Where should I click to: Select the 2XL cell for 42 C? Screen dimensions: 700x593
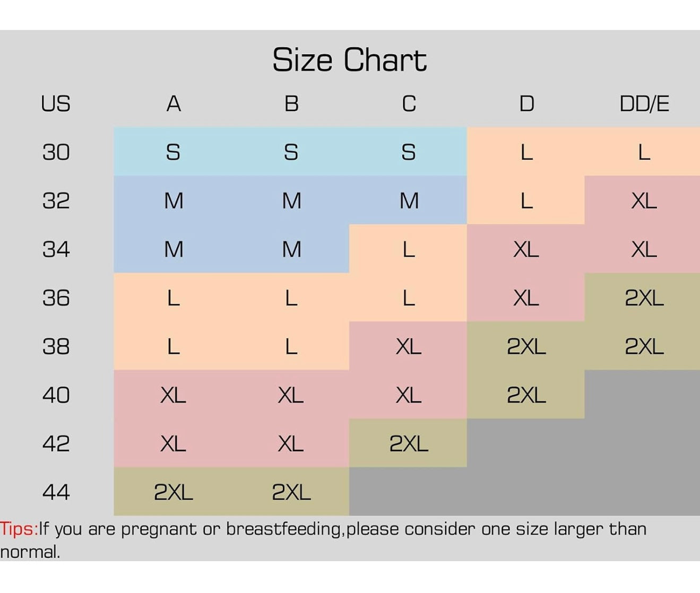click(x=409, y=443)
